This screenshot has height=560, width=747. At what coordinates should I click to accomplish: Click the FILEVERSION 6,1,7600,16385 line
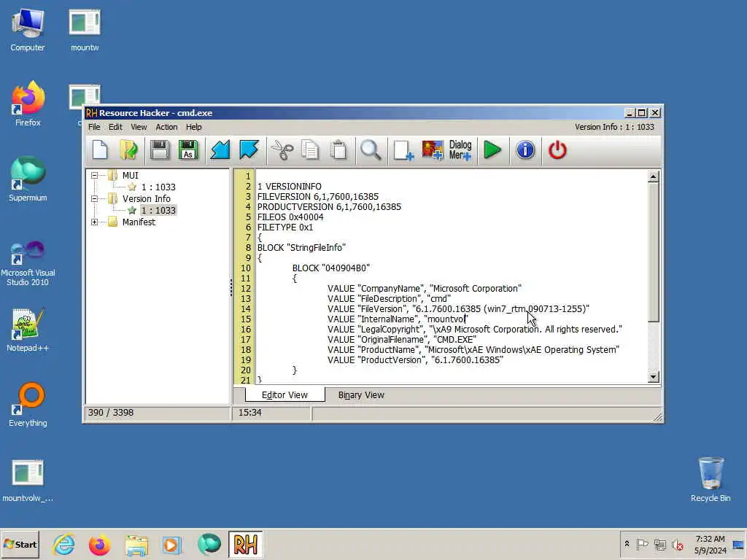point(318,197)
